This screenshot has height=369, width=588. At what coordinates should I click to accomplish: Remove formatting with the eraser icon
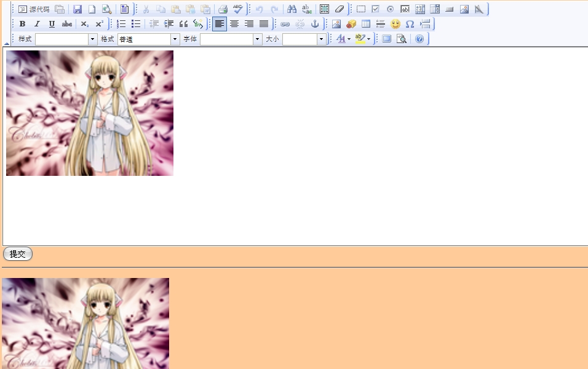coord(340,9)
